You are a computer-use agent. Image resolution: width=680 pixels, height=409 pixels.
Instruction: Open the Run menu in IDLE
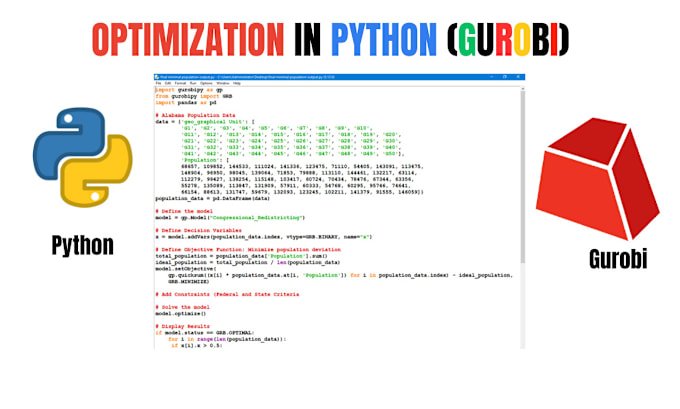tap(193, 83)
